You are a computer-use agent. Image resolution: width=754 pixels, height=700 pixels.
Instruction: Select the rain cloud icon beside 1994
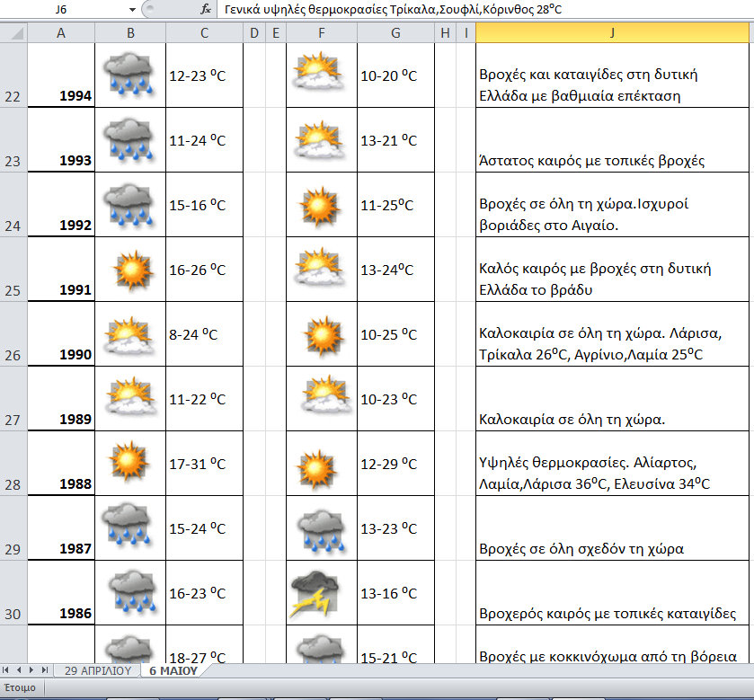coord(129,75)
